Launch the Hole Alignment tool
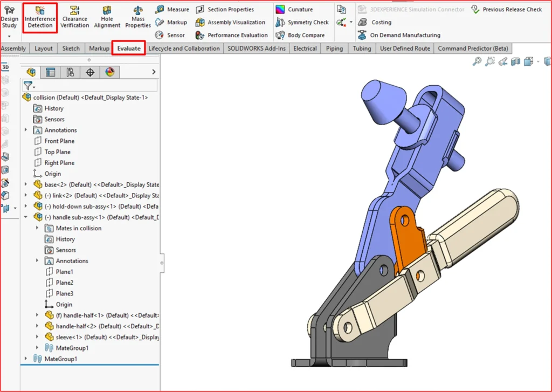The width and height of the screenshot is (552, 392). (107, 18)
